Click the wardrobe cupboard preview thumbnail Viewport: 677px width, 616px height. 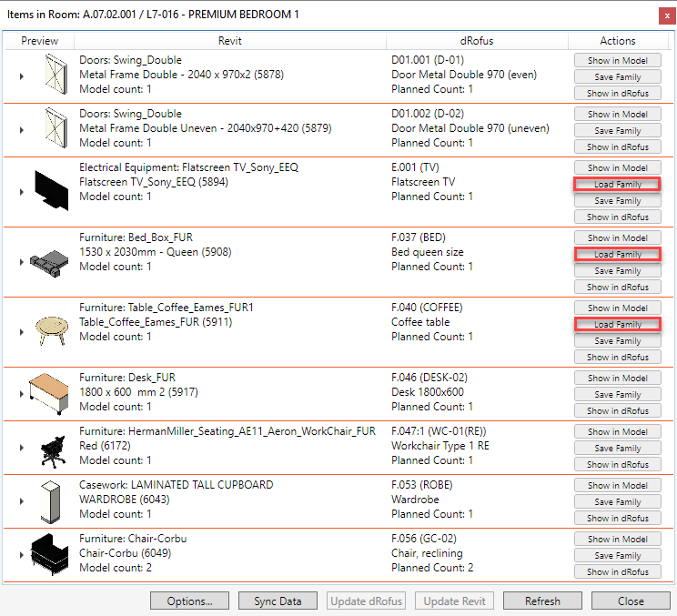click(x=50, y=501)
